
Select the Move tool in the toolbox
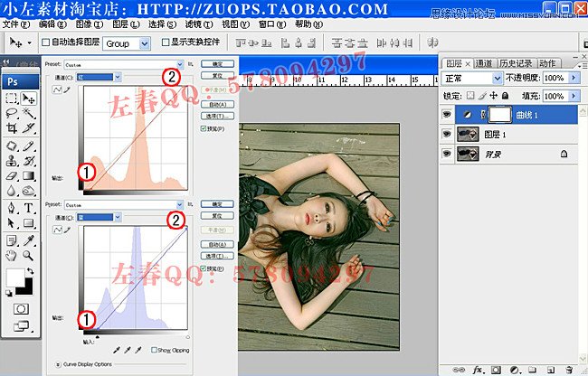(28, 99)
